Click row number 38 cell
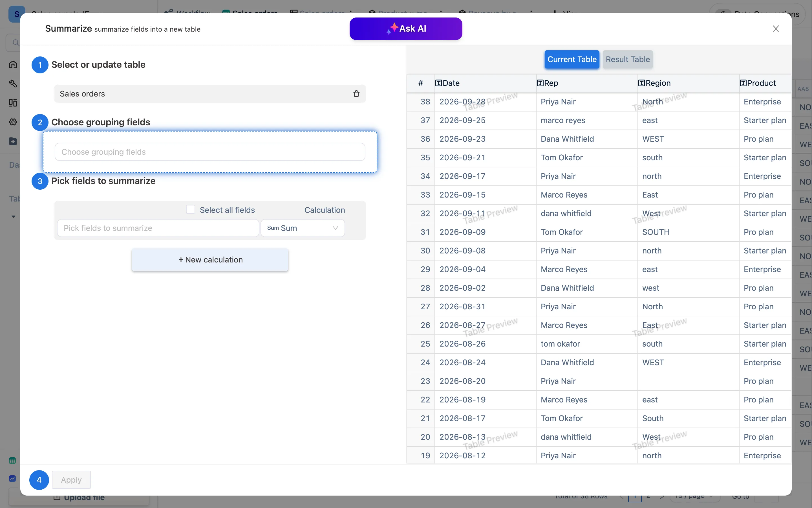Image resolution: width=812 pixels, height=508 pixels. pos(421,102)
